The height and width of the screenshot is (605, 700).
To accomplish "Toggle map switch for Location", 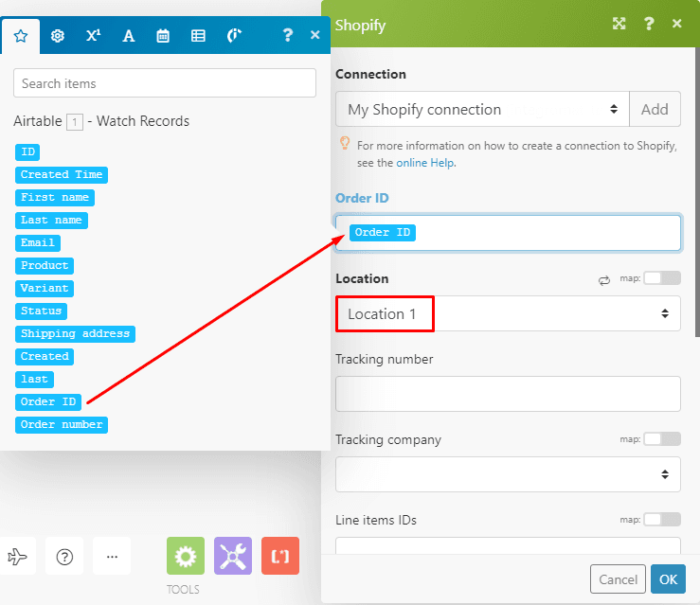I will (661, 278).
